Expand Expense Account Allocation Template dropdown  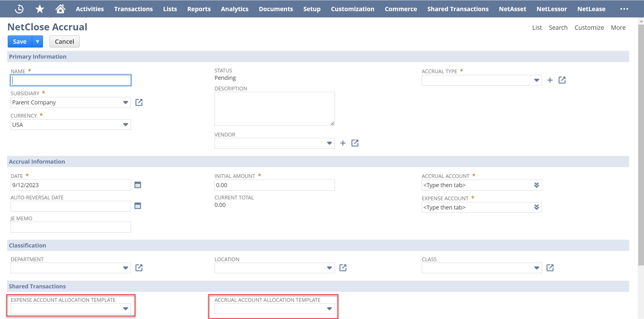pos(125,309)
